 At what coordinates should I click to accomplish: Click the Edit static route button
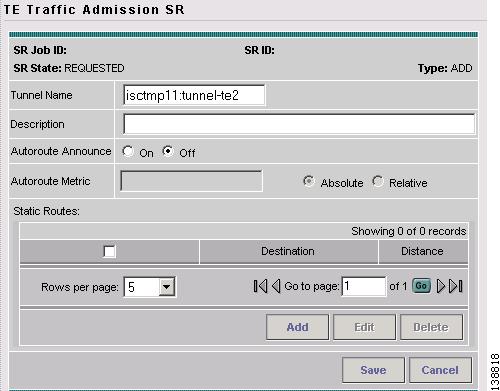click(364, 327)
